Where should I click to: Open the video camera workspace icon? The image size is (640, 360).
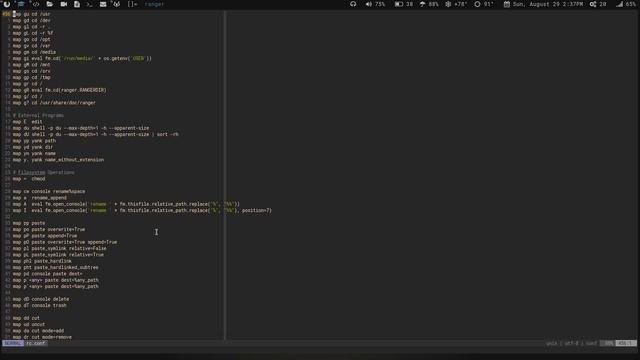click(64, 4)
